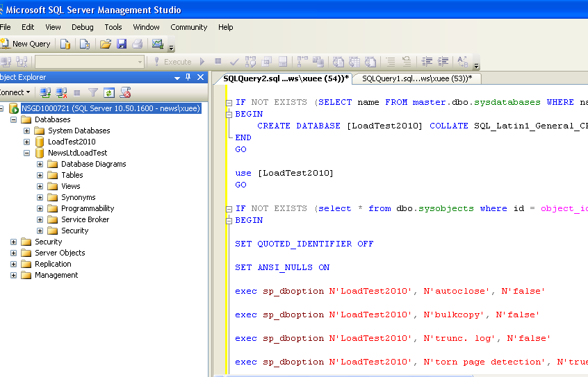Expand the Server Objects folder
Viewport: 588px width, 377px height.
tap(13, 253)
